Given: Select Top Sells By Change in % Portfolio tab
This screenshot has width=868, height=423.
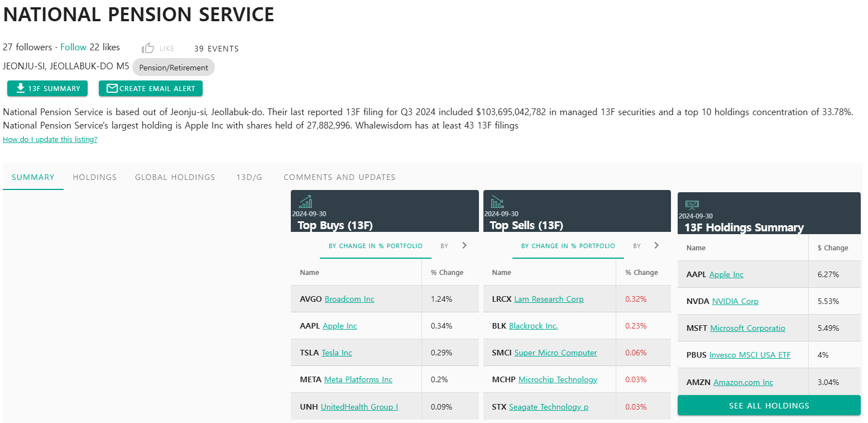Looking at the screenshot, I should pyautogui.click(x=568, y=246).
